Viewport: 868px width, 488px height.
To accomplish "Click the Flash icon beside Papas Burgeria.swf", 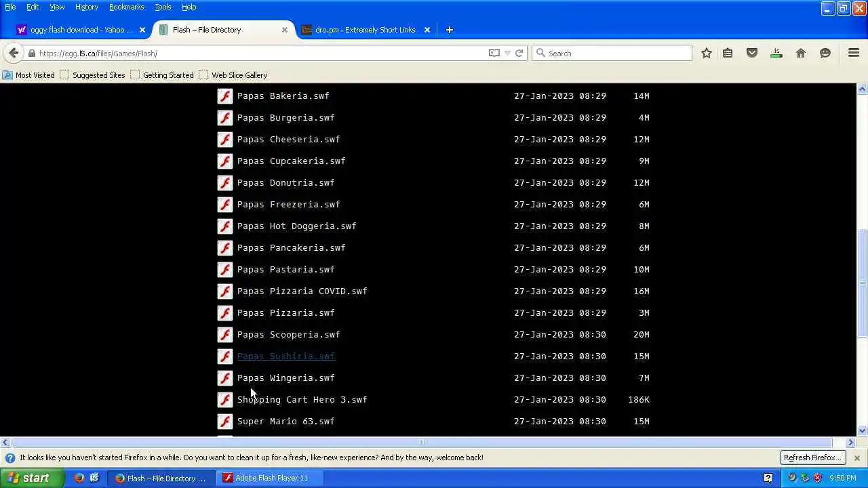I will click(224, 118).
